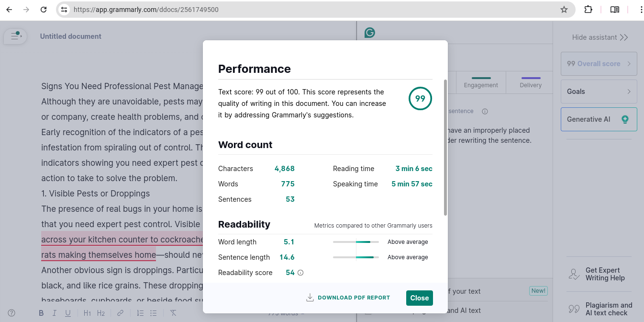Click the word length comparison bar
Screen dimensions: 644x322
[x=356, y=242]
